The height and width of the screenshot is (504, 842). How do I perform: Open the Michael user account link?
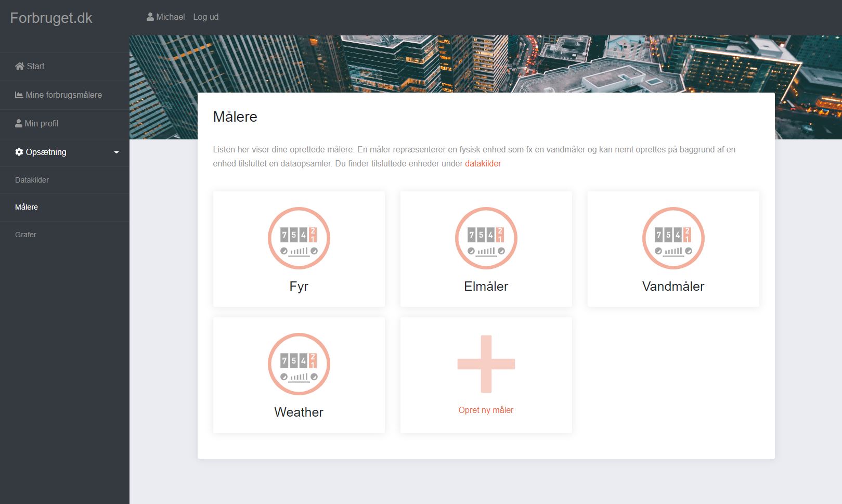click(x=166, y=17)
